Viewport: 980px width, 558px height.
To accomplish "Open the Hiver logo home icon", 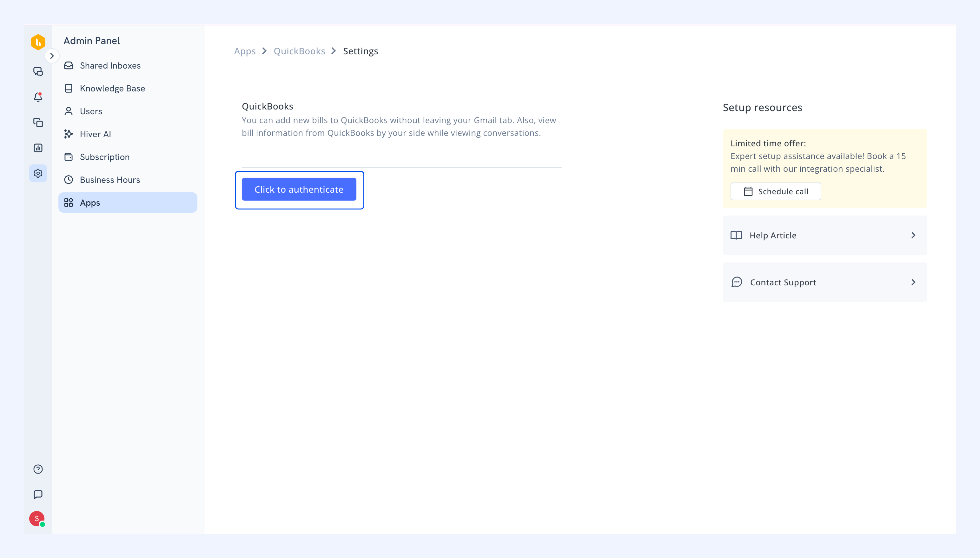I will pos(38,42).
